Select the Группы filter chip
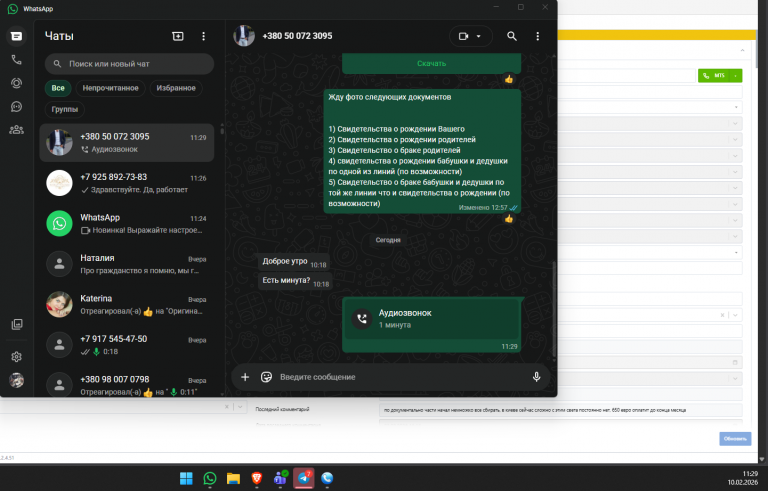The width and height of the screenshot is (768, 491). (65, 109)
